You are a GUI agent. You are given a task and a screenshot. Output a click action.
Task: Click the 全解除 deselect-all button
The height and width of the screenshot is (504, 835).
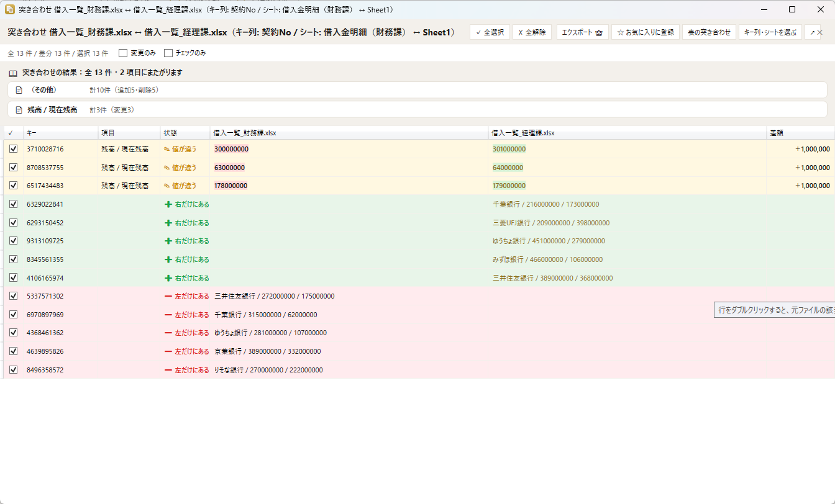(x=532, y=32)
